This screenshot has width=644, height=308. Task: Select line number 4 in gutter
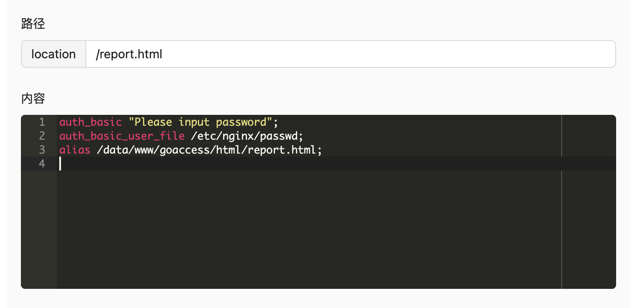pyautogui.click(x=42, y=164)
